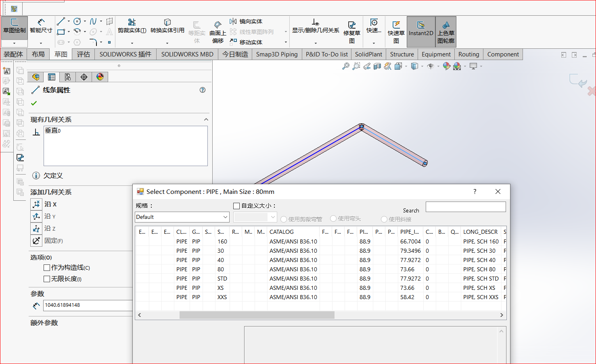Click the 修复草图 repair sketch icon
Image resolution: width=596 pixels, height=364 pixels.
352,25
